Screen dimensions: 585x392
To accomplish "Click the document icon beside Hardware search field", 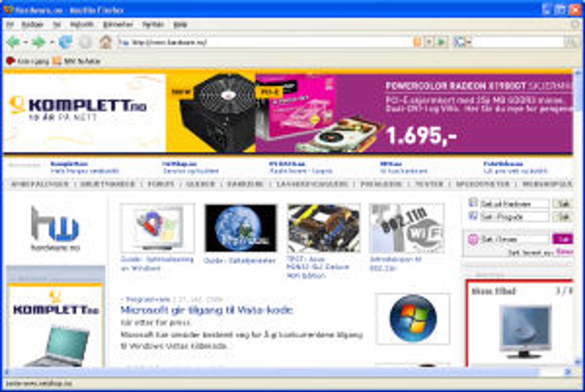I will (x=473, y=203).
